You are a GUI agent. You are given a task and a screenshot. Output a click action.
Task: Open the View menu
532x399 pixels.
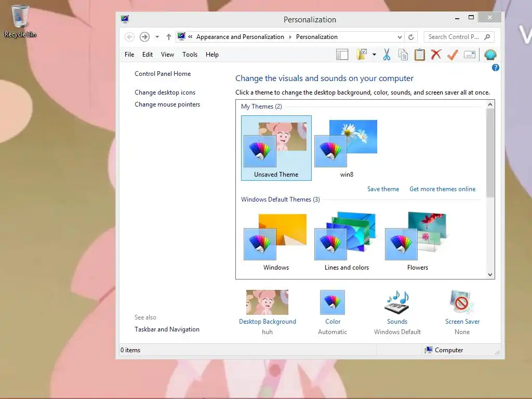(x=167, y=54)
